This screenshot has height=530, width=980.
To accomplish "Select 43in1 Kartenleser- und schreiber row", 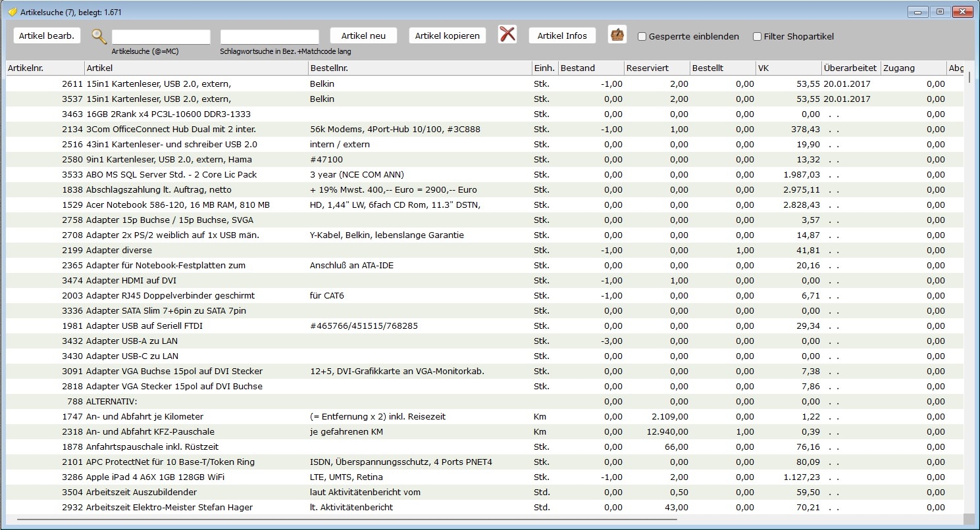I will point(485,144).
